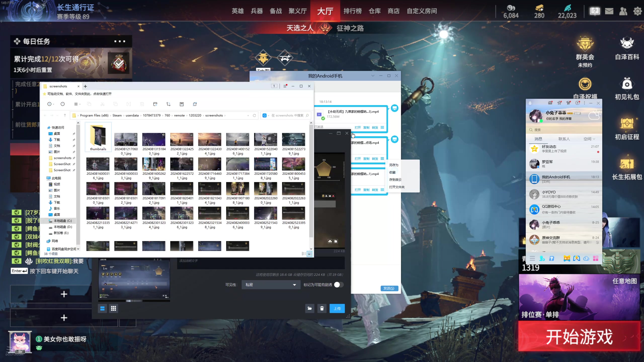Image resolution: width=644 pixels, height=362 pixels.
Task: Click 上传 button in phone manager
Action: [337, 308]
